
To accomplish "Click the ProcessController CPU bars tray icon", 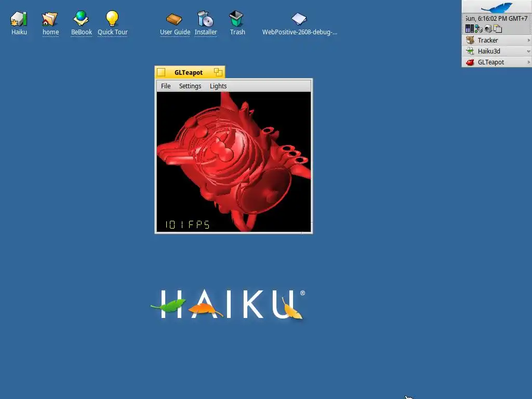I will (470, 29).
